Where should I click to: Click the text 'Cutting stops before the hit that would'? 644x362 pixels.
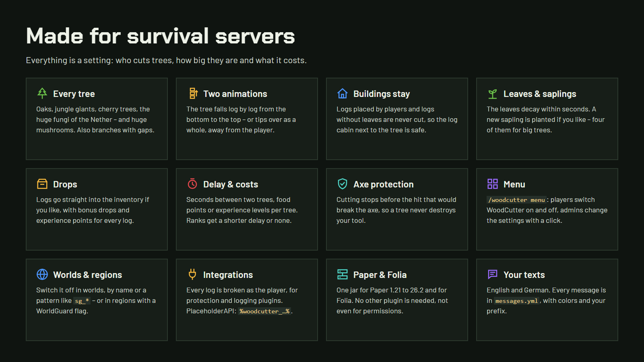[x=396, y=200]
